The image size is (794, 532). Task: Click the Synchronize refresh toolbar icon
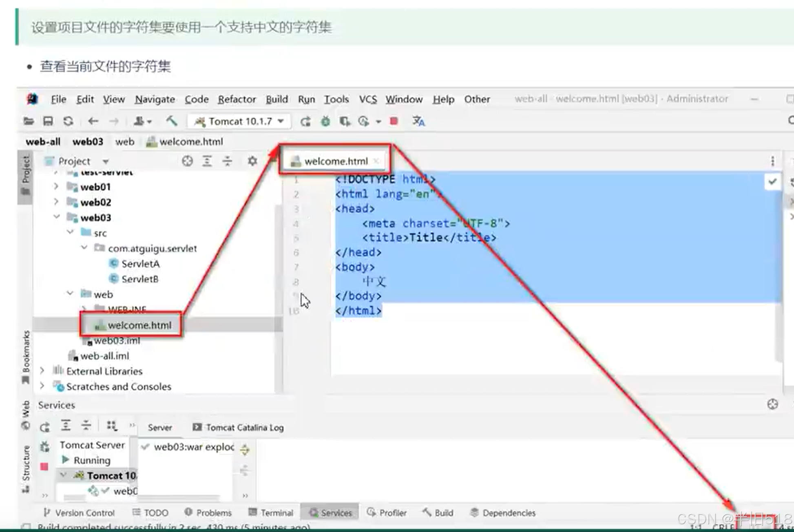point(68,121)
